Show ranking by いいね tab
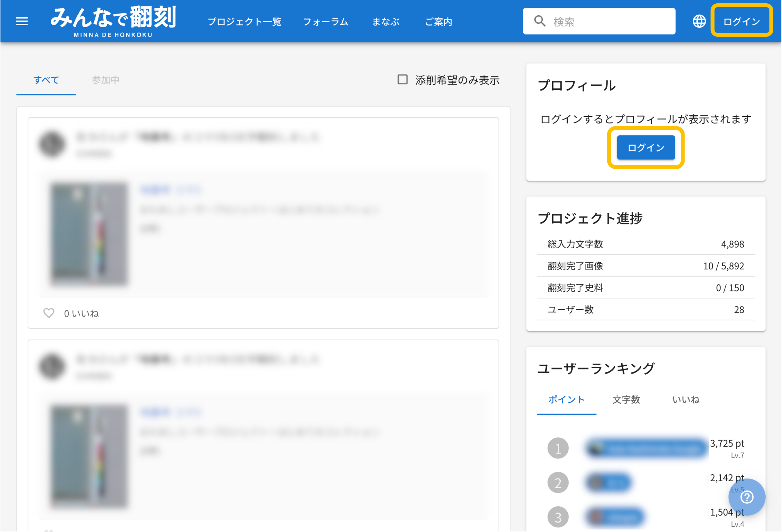782x532 pixels. (685, 399)
